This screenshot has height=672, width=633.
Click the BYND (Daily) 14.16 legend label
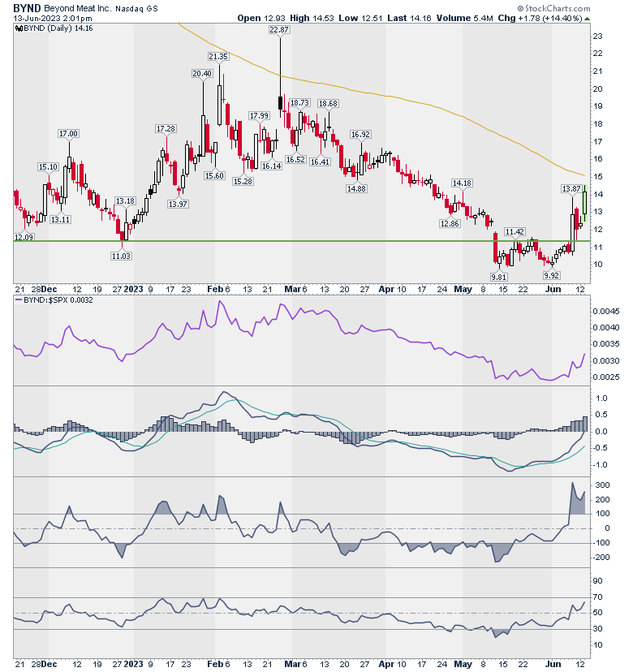pos(58,28)
